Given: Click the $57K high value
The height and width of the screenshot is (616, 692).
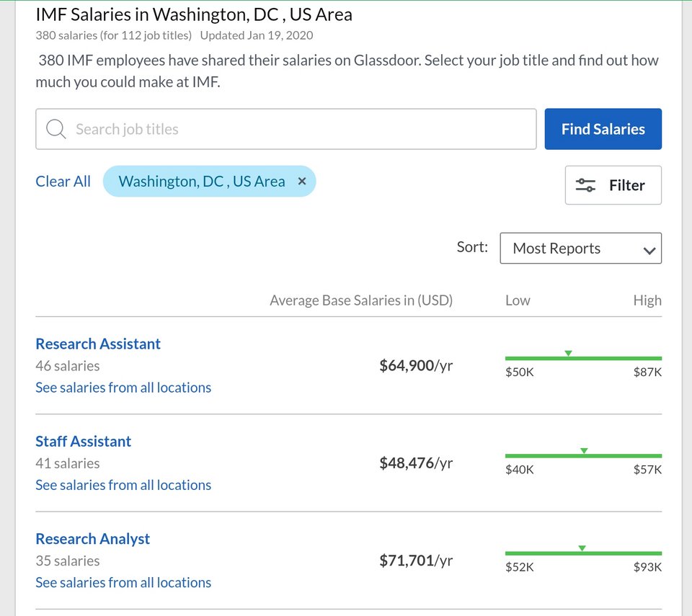Looking at the screenshot, I should (648, 470).
